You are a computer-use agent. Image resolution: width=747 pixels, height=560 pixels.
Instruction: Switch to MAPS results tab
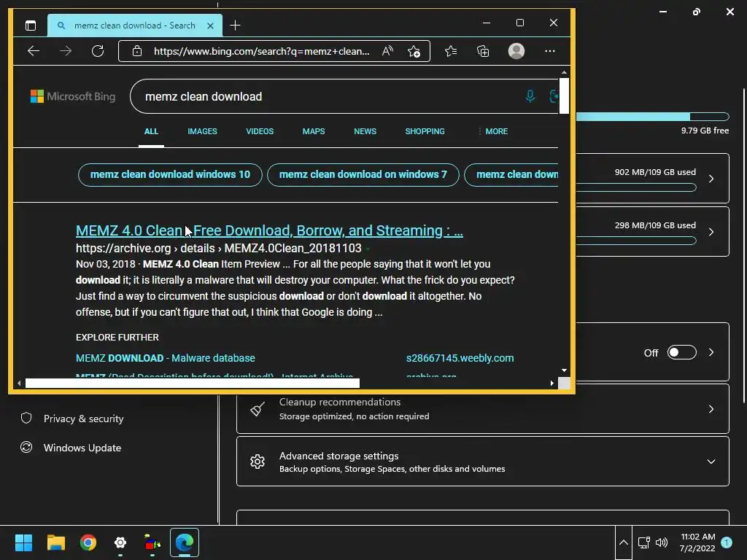click(314, 131)
